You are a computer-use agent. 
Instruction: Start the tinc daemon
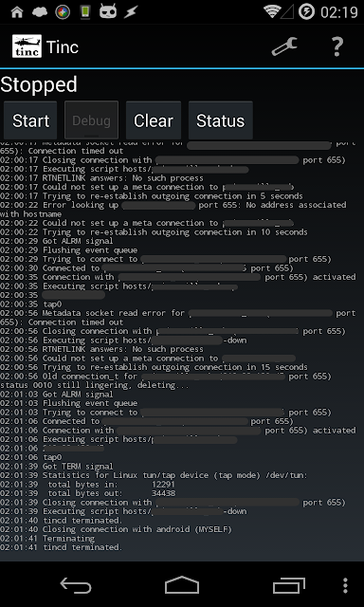point(30,120)
